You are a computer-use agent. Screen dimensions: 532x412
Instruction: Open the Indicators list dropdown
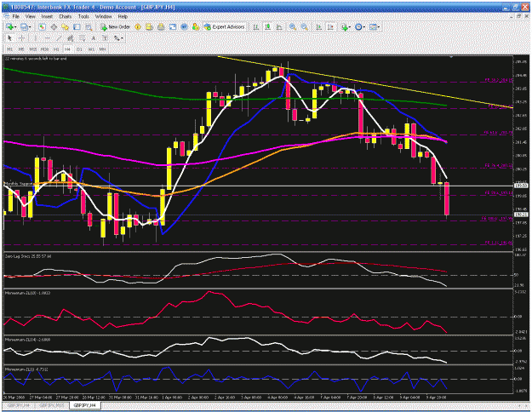[346, 26]
